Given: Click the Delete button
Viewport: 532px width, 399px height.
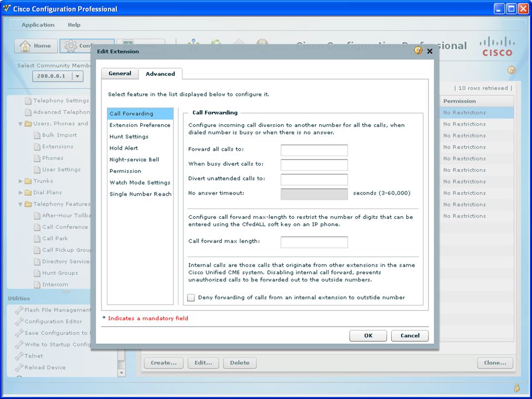Looking at the screenshot, I should click(x=239, y=362).
